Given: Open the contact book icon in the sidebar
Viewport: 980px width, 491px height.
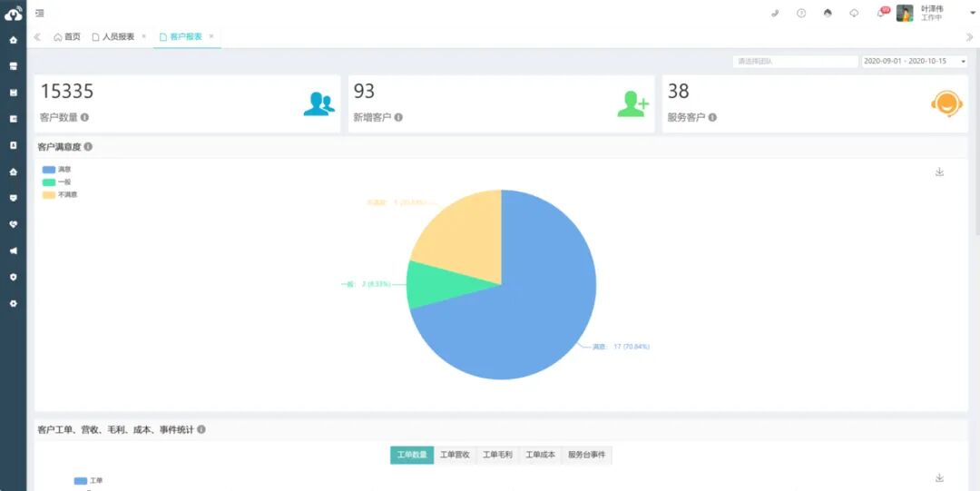Looking at the screenshot, I should tap(13, 145).
